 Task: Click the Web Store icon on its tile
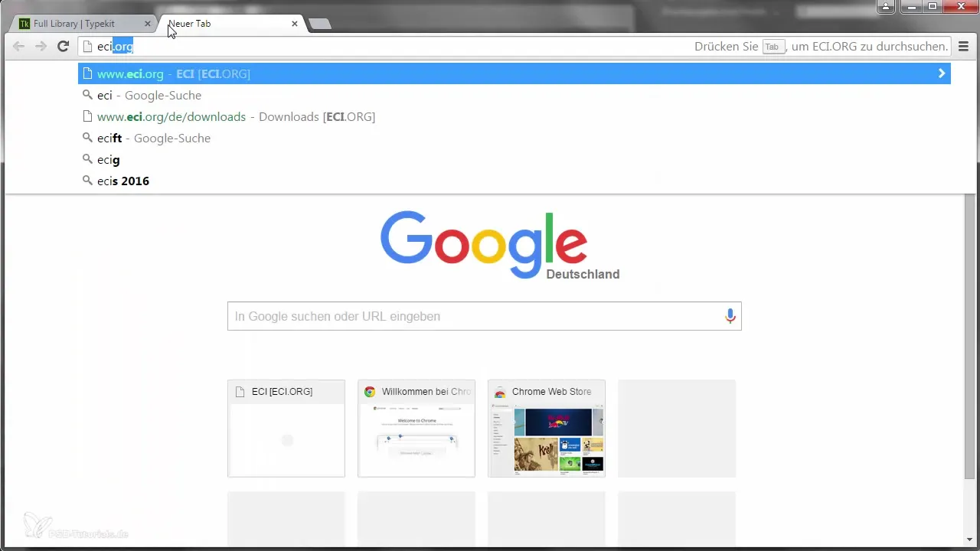500,392
